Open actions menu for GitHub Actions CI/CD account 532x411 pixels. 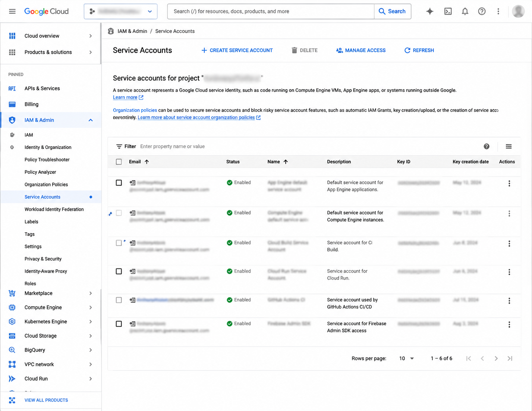click(x=509, y=301)
